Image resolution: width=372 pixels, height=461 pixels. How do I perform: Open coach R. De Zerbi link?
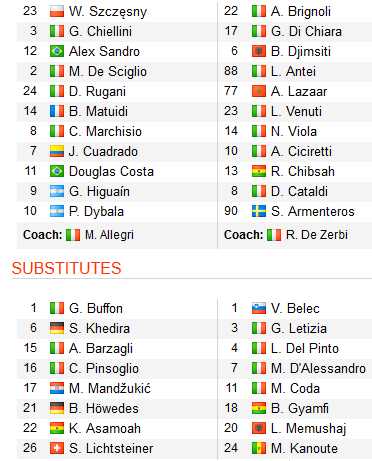[317, 235]
